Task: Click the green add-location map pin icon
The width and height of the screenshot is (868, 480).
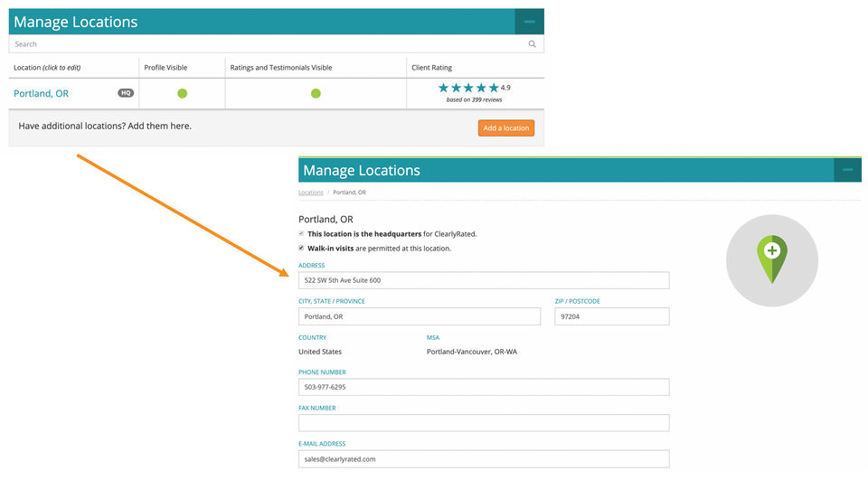Action: tap(771, 259)
